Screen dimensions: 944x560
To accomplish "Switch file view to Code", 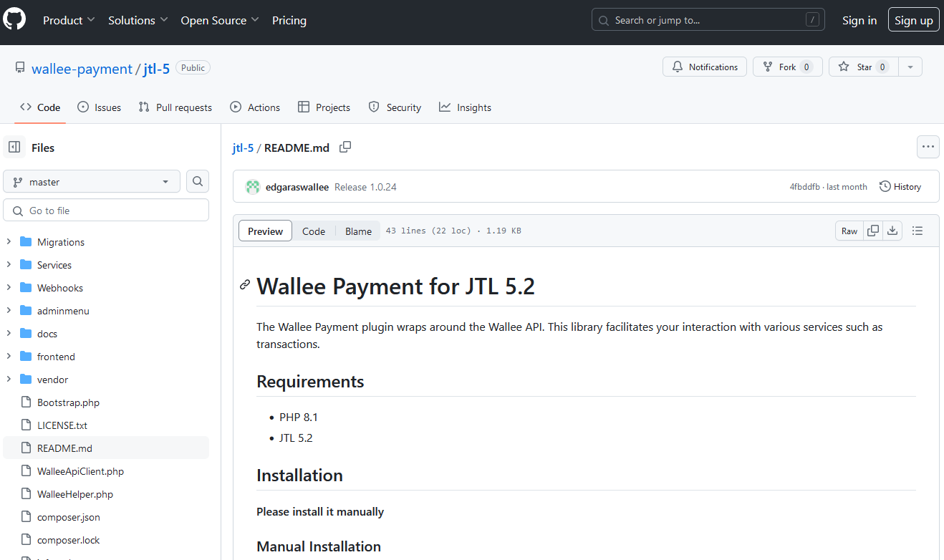I will pyautogui.click(x=314, y=231).
